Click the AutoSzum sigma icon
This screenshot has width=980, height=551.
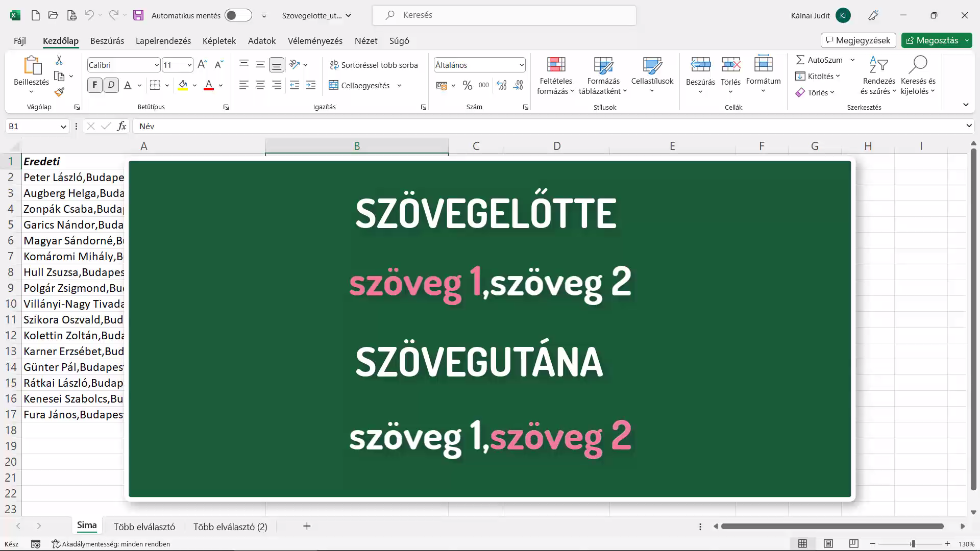800,60
